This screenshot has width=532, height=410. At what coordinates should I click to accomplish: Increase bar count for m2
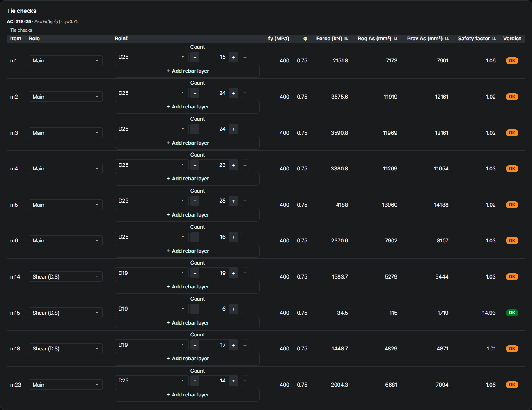tap(234, 93)
